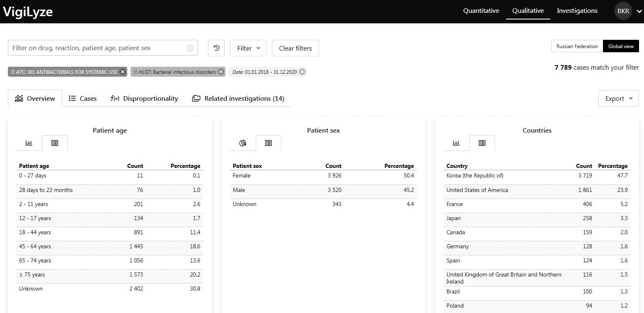Screen dimensions: 644x313
Task: Remove the HLGT Bacterial infectious disorders filter
Action: tap(221, 72)
